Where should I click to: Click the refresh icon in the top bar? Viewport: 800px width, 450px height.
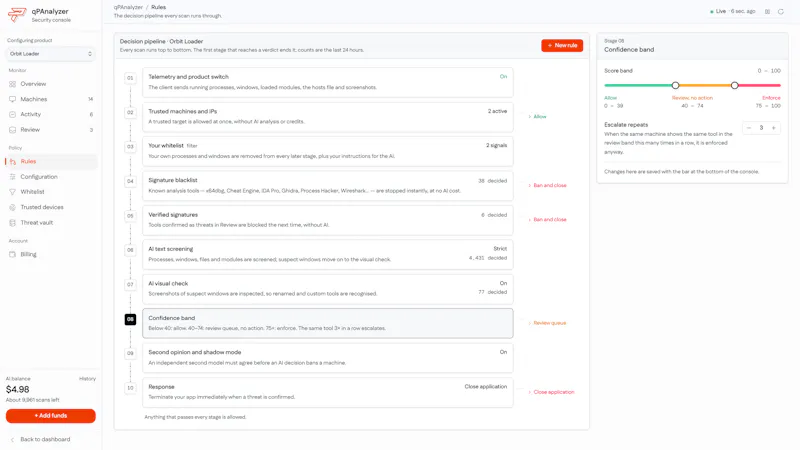click(781, 11)
